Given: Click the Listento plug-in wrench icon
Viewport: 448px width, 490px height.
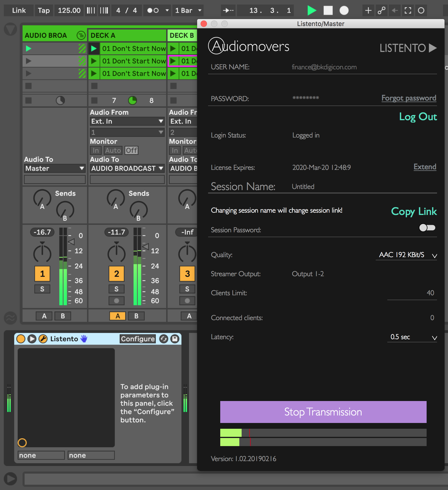Looking at the screenshot, I should click(x=43, y=339).
